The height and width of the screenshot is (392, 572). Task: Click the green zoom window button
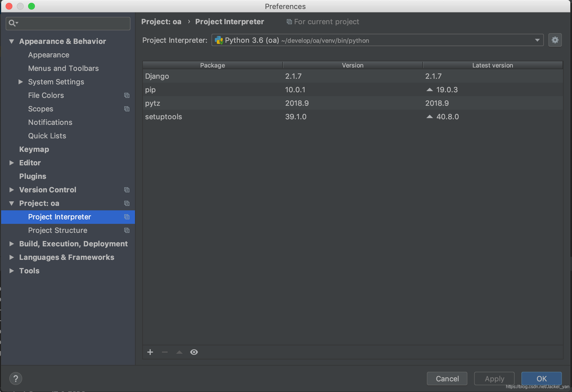31,6
